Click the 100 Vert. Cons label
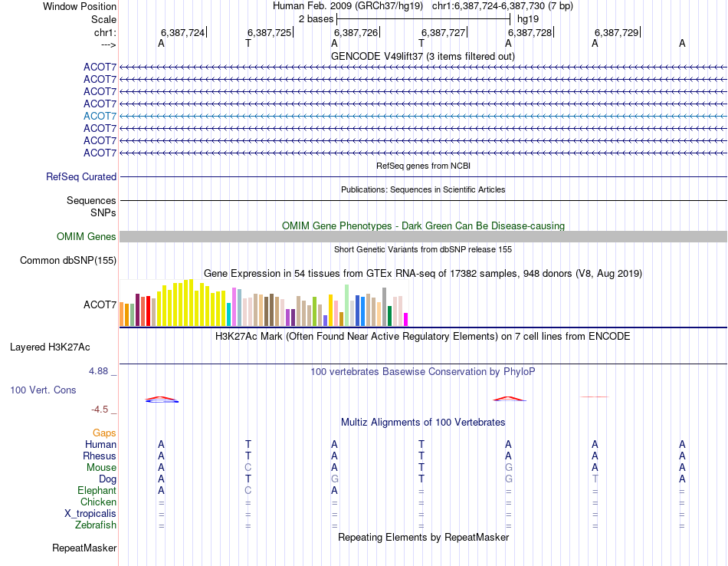The height and width of the screenshot is (566, 728). click(x=43, y=390)
